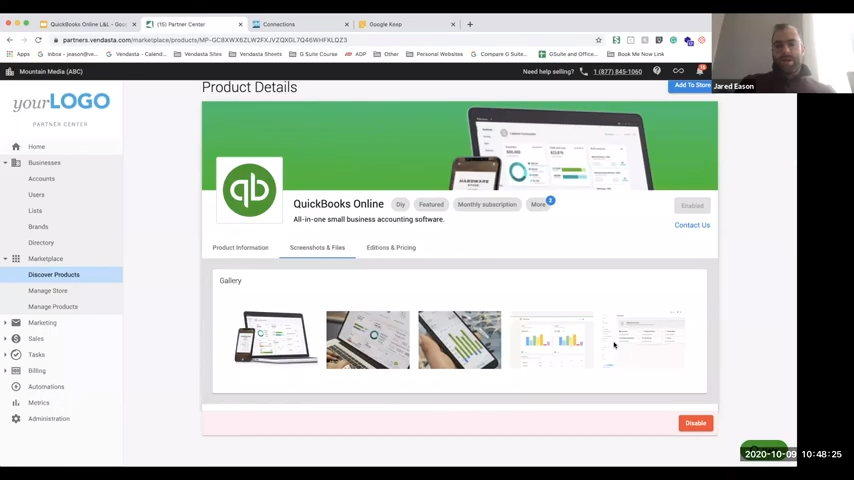
Task: Open the Personal Websites bookmark folder
Action: click(434, 54)
